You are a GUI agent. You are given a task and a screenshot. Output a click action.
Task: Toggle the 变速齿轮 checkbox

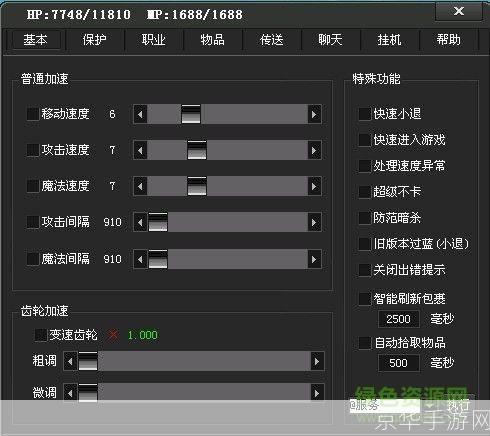click(41, 335)
